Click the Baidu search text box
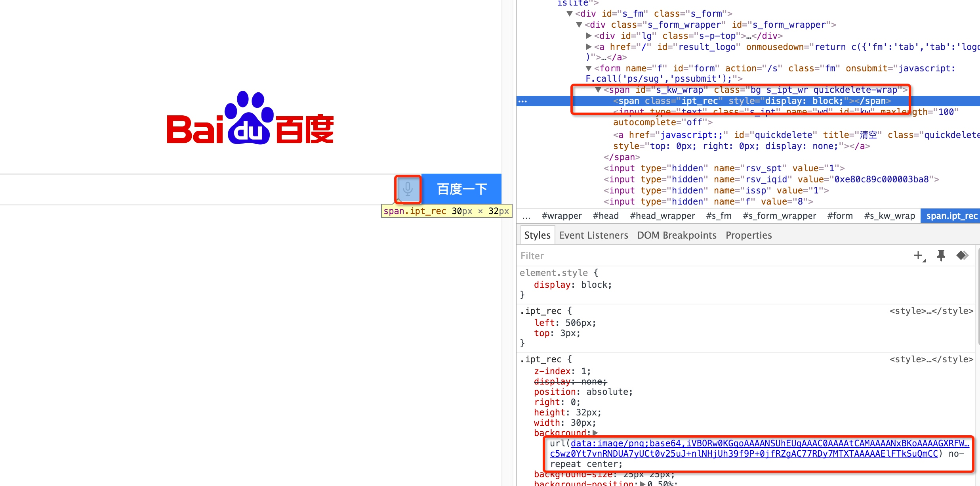Image resolution: width=980 pixels, height=486 pixels. click(x=198, y=189)
